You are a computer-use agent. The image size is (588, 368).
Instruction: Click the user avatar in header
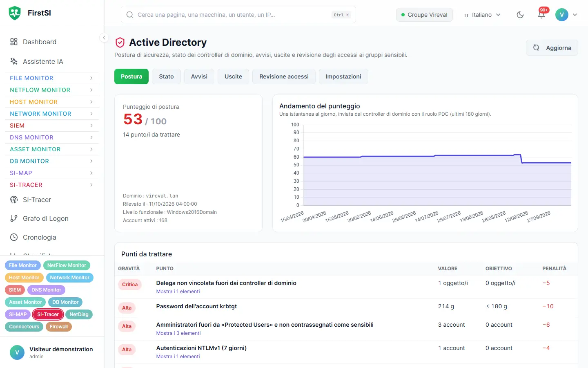point(562,15)
